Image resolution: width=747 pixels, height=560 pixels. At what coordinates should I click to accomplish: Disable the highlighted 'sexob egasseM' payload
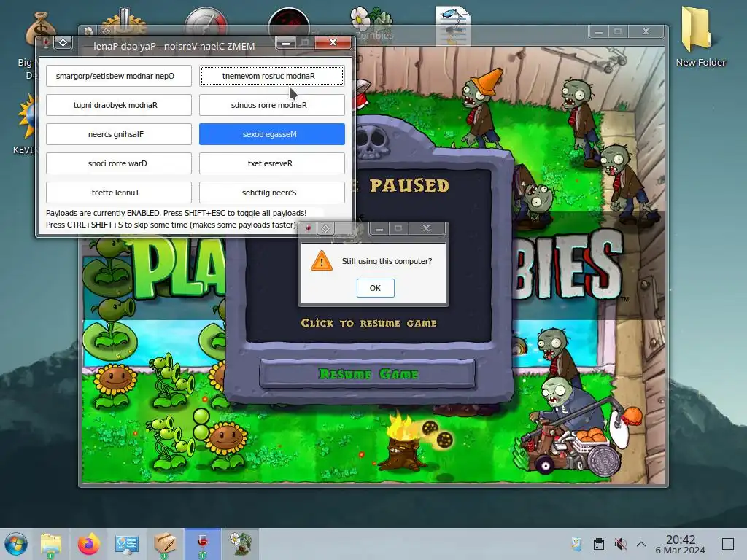tap(271, 134)
